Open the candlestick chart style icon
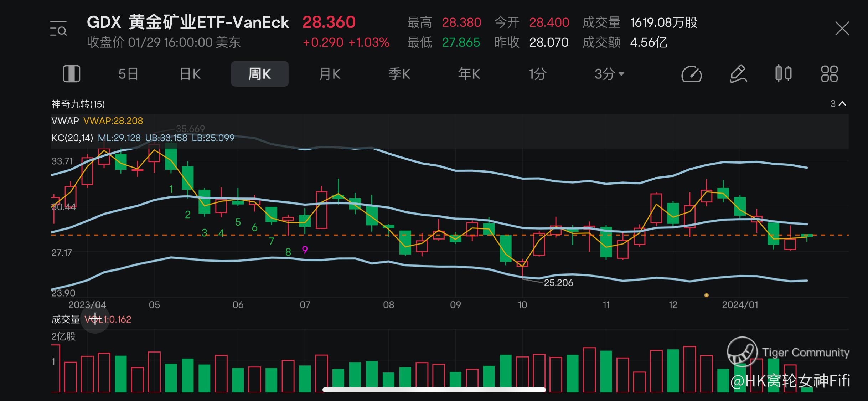The height and width of the screenshot is (401, 868). tap(783, 74)
